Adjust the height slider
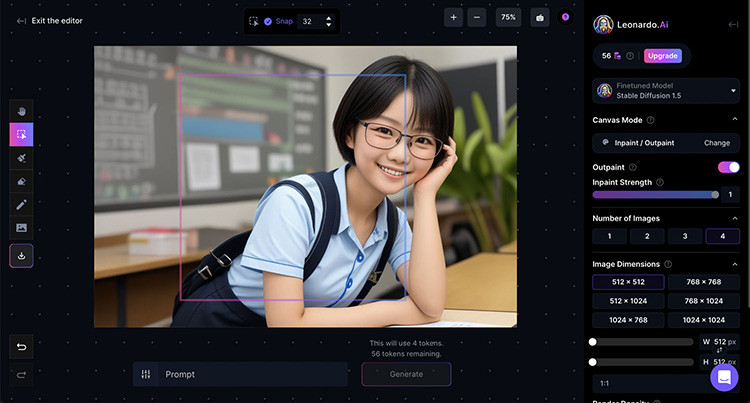The image size is (750, 403). [x=641, y=362]
